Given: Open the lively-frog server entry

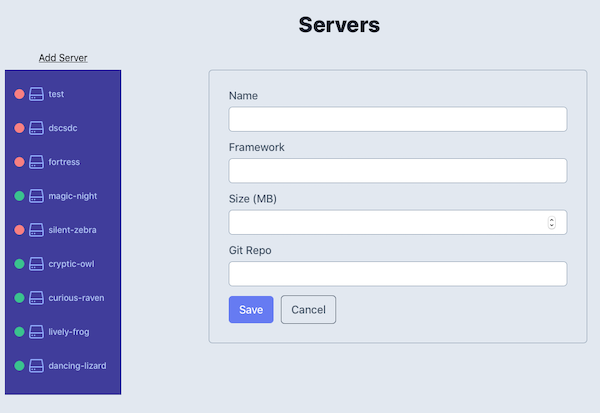Looking at the screenshot, I should tap(69, 332).
